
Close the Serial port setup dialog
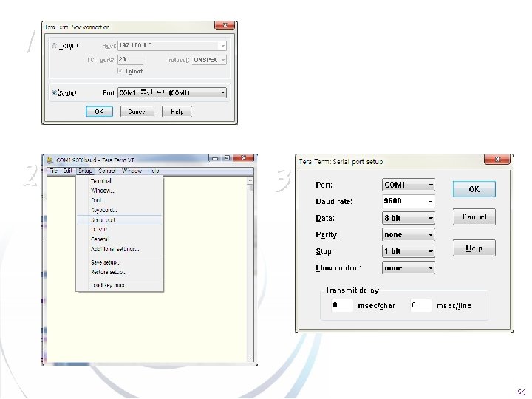pyautogui.click(x=497, y=159)
